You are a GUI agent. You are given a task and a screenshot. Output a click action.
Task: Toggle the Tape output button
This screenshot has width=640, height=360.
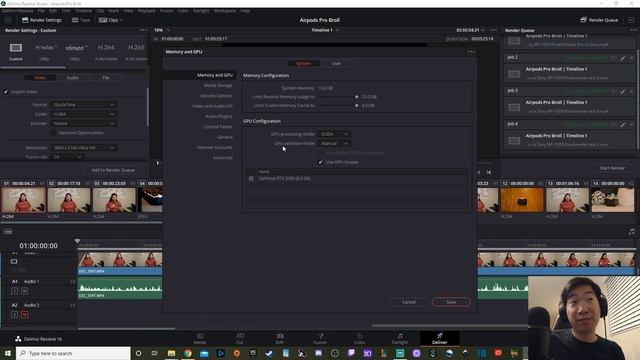click(81, 20)
